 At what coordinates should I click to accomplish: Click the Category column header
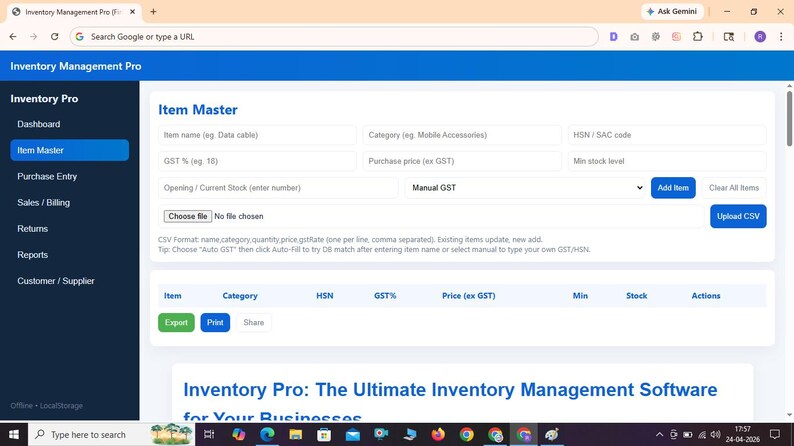(x=240, y=296)
